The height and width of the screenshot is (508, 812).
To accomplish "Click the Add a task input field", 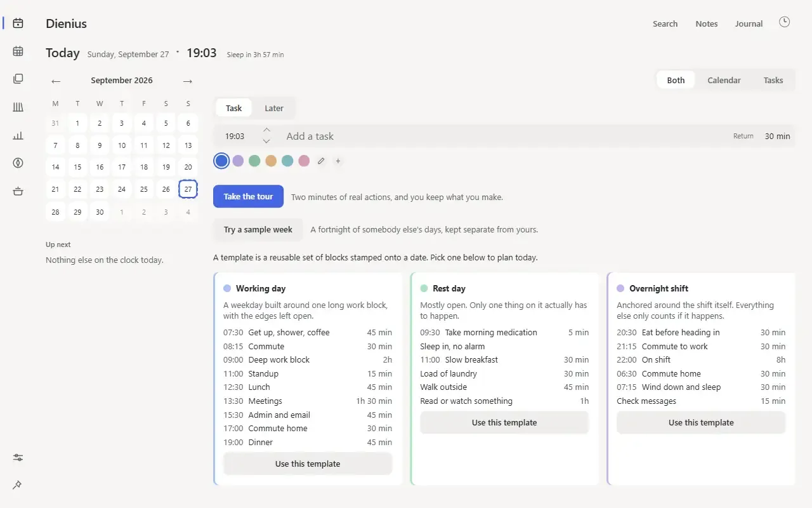I will pos(504,136).
